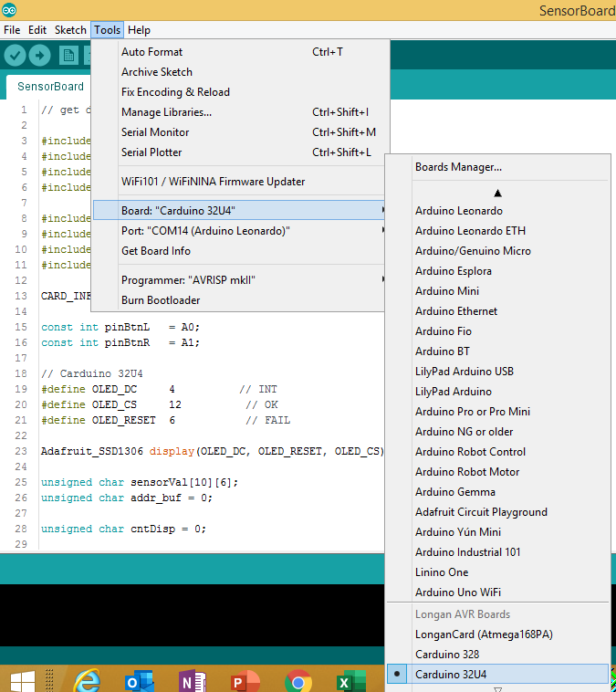The image size is (616, 692).
Task: Click the Upload arrow toolbar icon
Action: 40,56
